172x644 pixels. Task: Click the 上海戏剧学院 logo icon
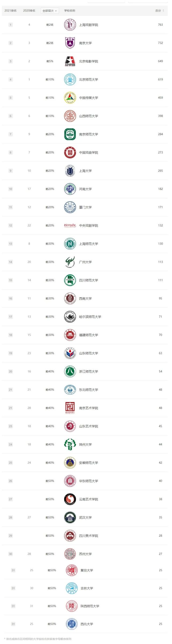tap(70, 25)
